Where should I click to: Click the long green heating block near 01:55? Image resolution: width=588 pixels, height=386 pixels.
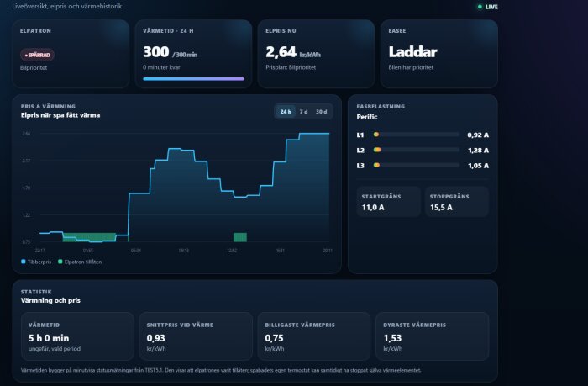coord(89,237)
